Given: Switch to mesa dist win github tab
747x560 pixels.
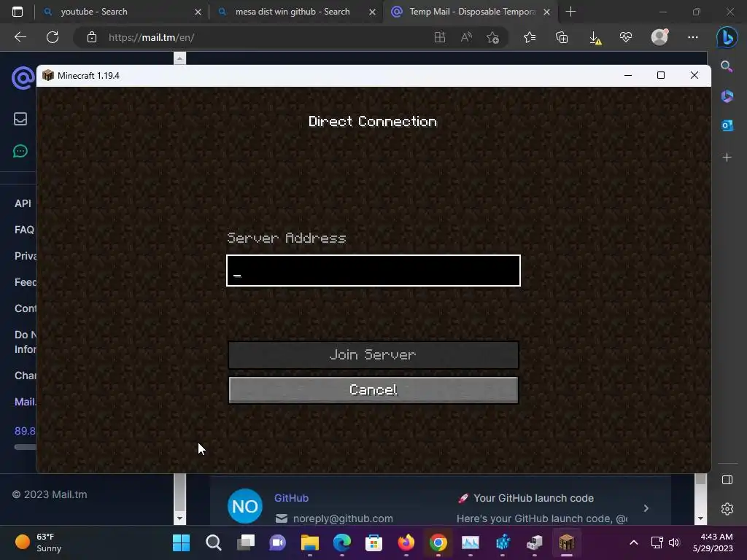Looking at the screenshot, I should (293, 12).
